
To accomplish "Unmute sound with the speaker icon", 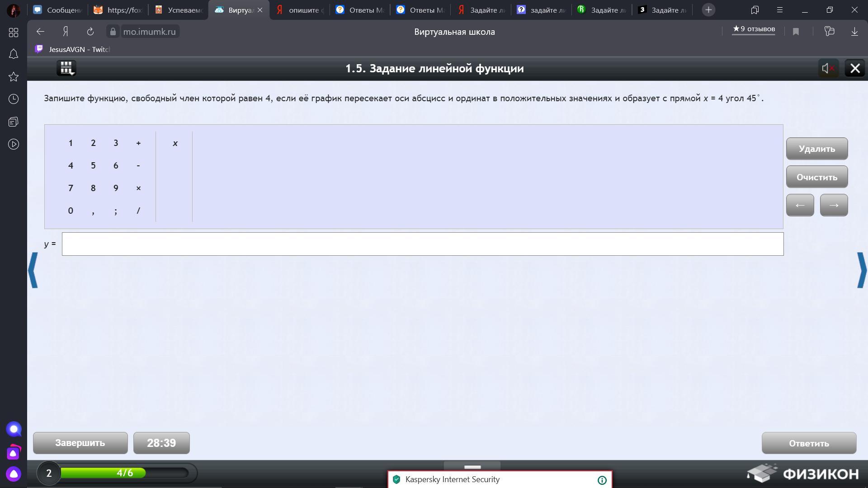I will pos(828,68).
